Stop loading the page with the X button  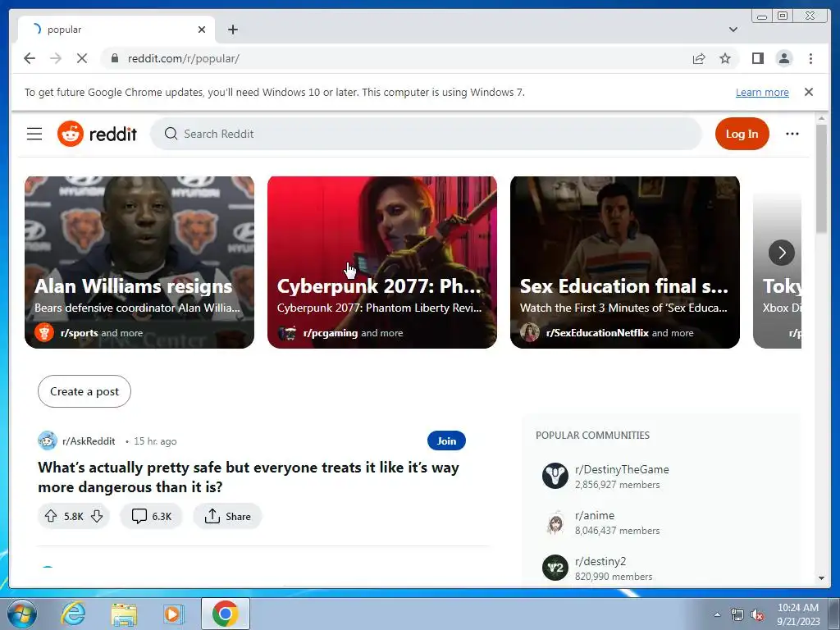click(82, 58)
